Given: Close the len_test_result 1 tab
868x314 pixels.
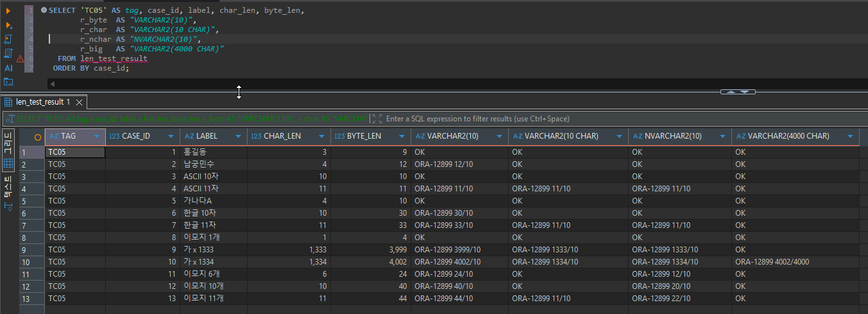Looking at the screenshot, I should (79, 102).
